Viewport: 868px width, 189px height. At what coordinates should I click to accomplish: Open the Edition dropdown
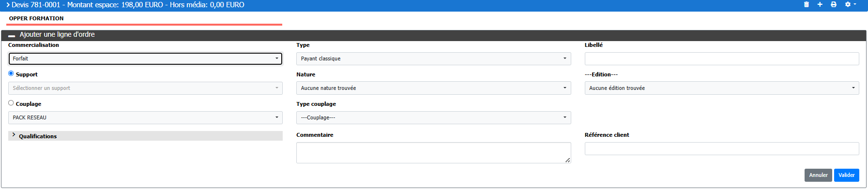coord(722,88)
